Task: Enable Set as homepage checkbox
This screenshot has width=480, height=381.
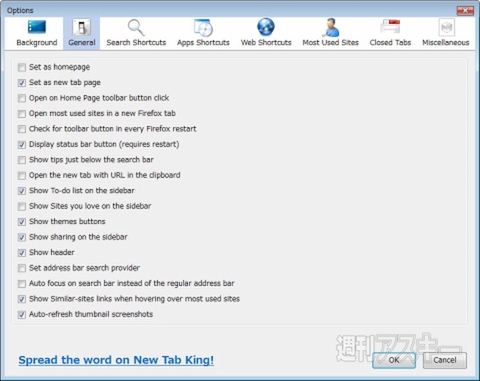Action: 22,67
